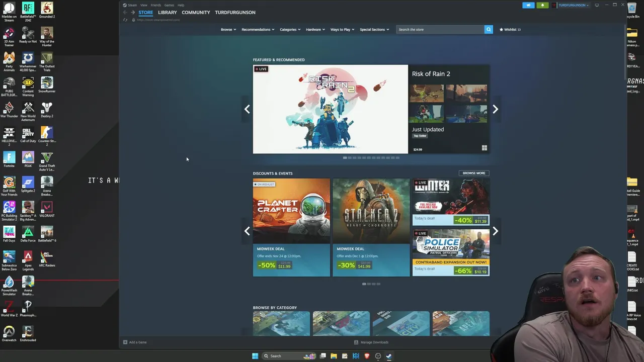Open the Content Warning desktop icon

click(28, 87)
